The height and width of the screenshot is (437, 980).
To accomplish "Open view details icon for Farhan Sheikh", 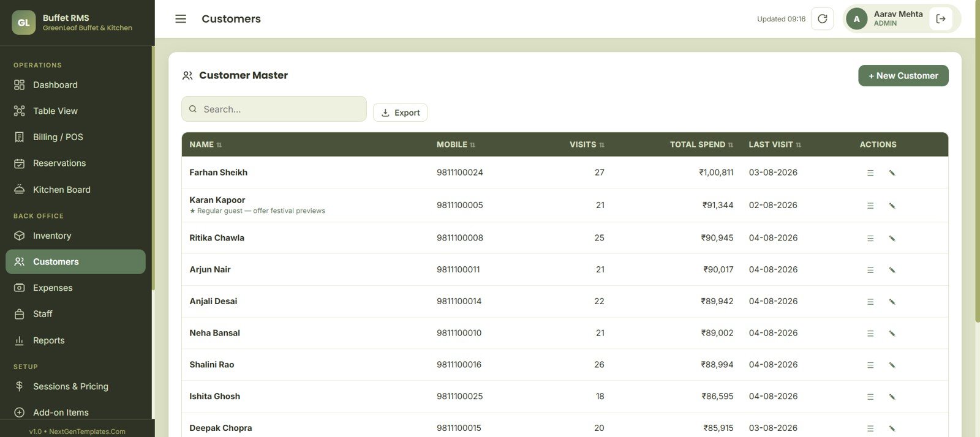I will pos(870,173).
